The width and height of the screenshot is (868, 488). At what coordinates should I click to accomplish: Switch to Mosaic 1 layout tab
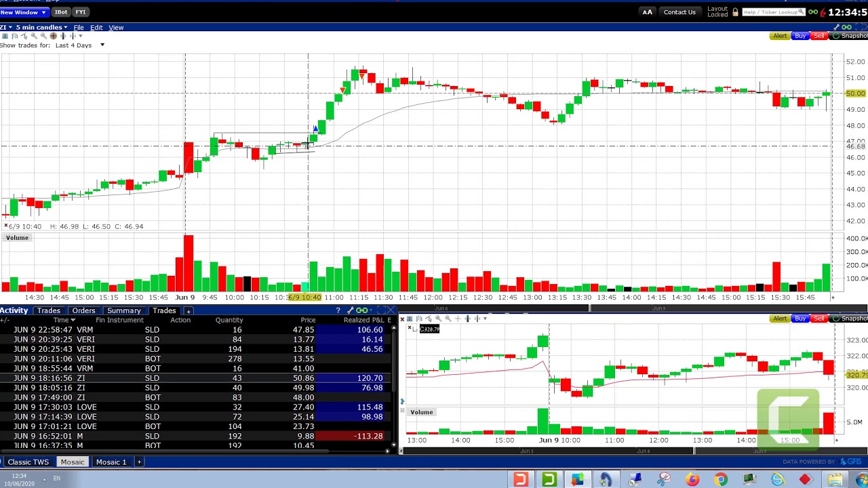coord(111,462)
